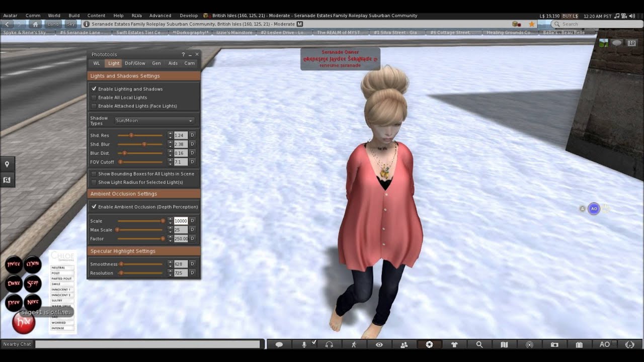This screenshot has width=644, height=362.
Task: Click the Phototools help question mark
Action: coord(183,54)
